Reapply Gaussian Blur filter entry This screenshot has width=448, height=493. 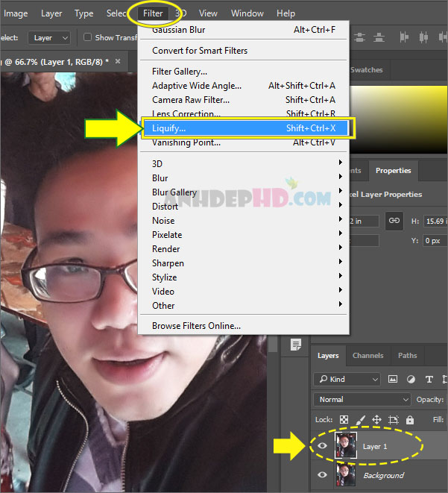244,30
